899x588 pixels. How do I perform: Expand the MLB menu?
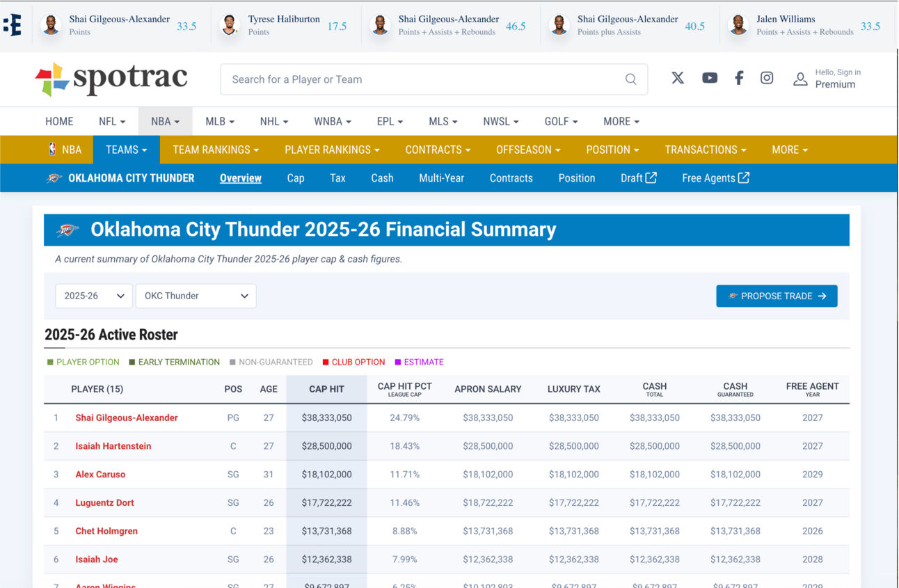point(220,121)
